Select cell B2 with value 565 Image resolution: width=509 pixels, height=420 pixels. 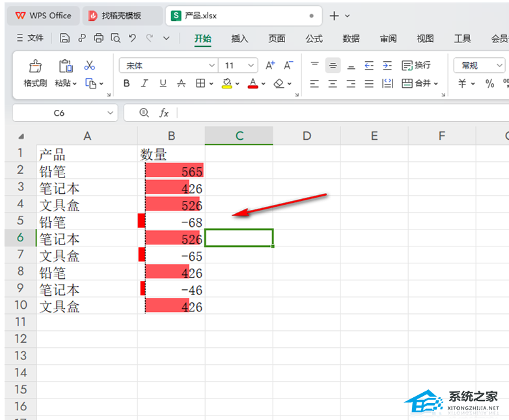[171, 170]
